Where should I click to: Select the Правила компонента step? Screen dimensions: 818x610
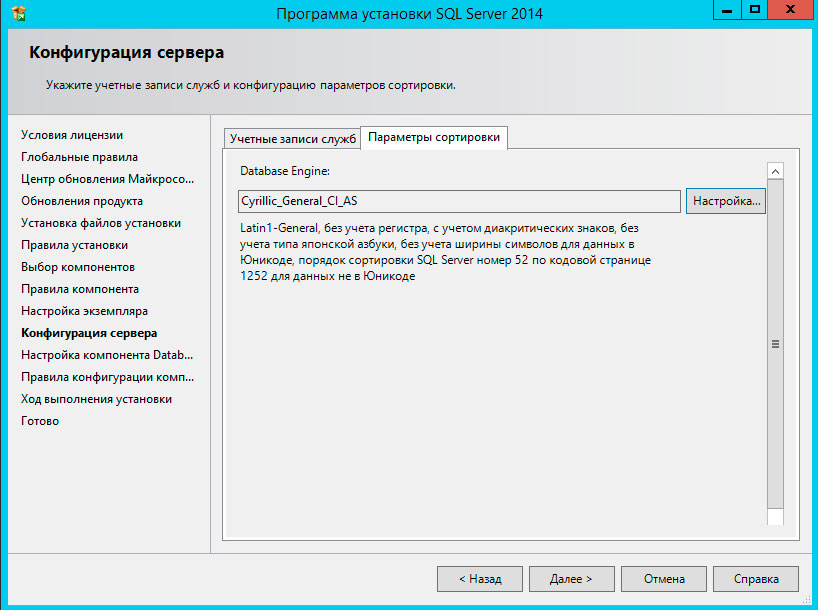point(80,289)
